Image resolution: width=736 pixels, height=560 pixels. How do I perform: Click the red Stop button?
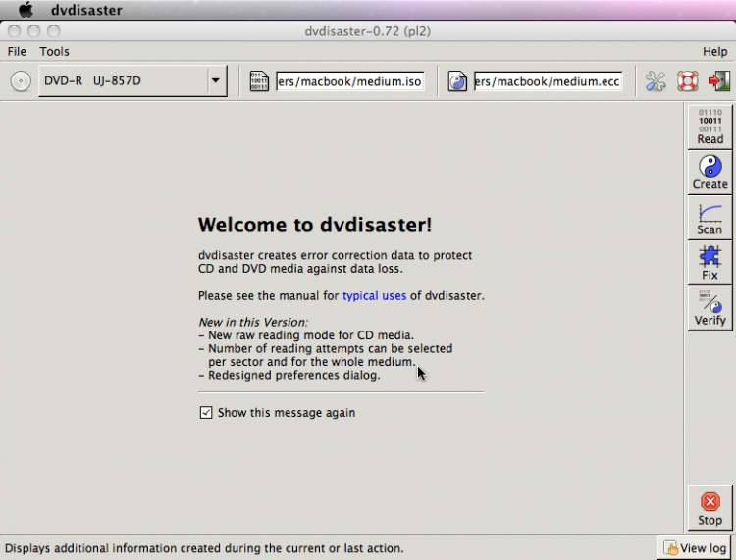710,508
